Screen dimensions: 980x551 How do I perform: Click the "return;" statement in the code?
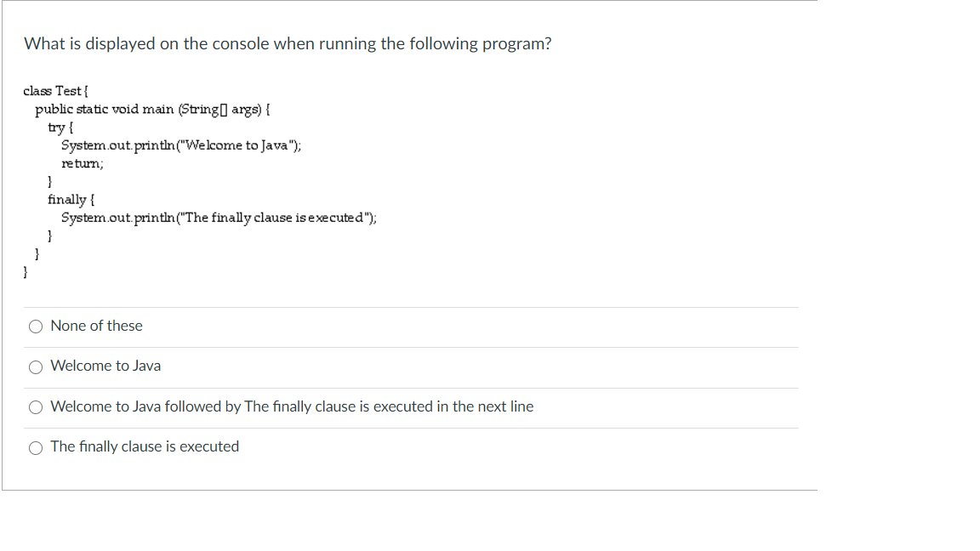point(82,162)
